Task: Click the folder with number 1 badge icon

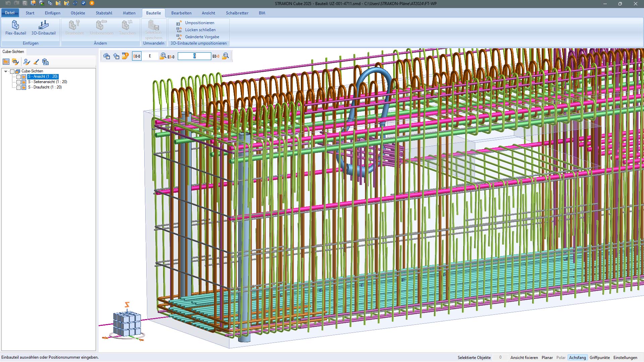Action: pyautogui.click(x=125, y=56)
